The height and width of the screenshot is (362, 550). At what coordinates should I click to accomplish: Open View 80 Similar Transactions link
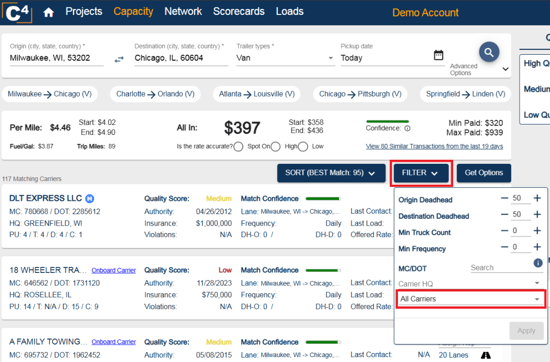click(434, 146)
